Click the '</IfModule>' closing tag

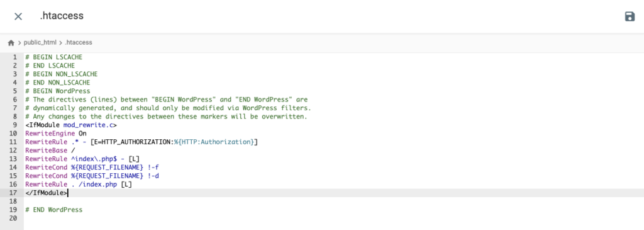click(x=46, y=193)
